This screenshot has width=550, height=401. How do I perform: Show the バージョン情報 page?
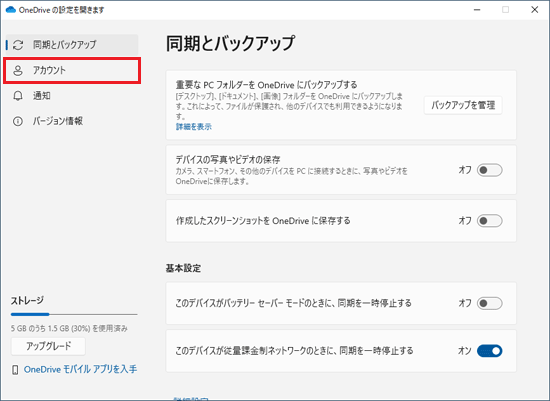pyautogui.click(x=72, y=121)
